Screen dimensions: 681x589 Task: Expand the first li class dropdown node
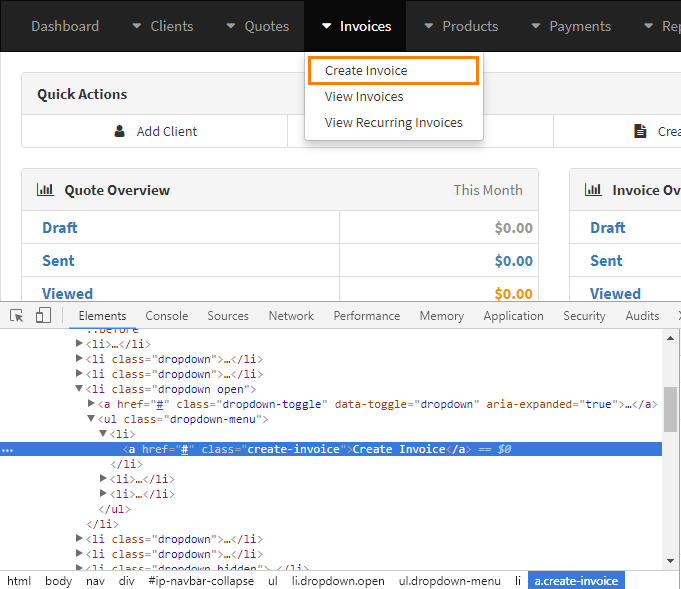coord(79,358)
